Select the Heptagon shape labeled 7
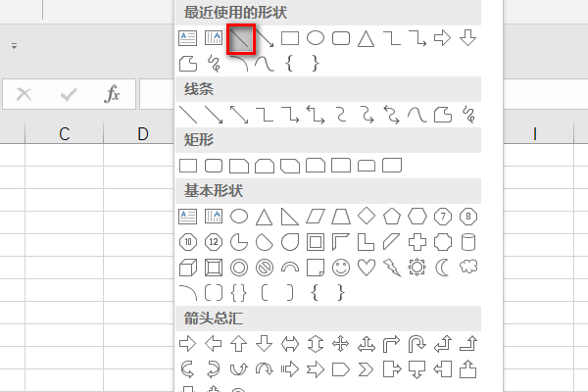The height and width of the screenshot is (392, 588). pyautogui.click(x=443, y=217)
